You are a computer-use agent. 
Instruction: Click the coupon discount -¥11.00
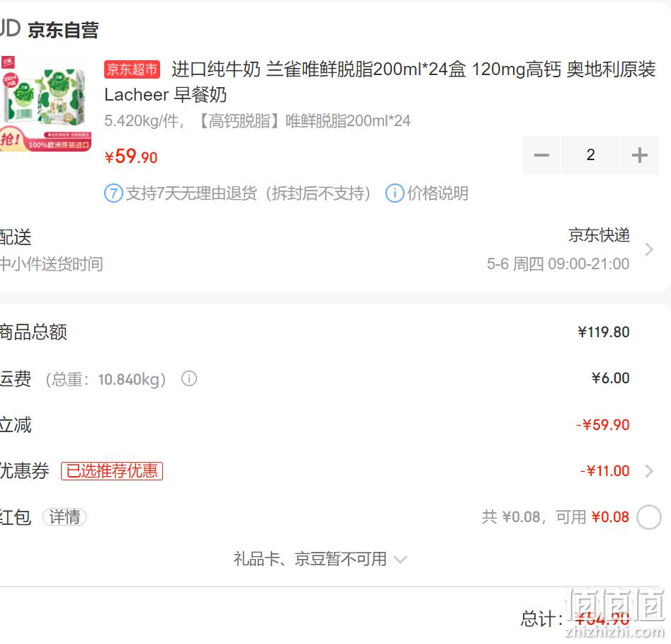tap(605, 471)
